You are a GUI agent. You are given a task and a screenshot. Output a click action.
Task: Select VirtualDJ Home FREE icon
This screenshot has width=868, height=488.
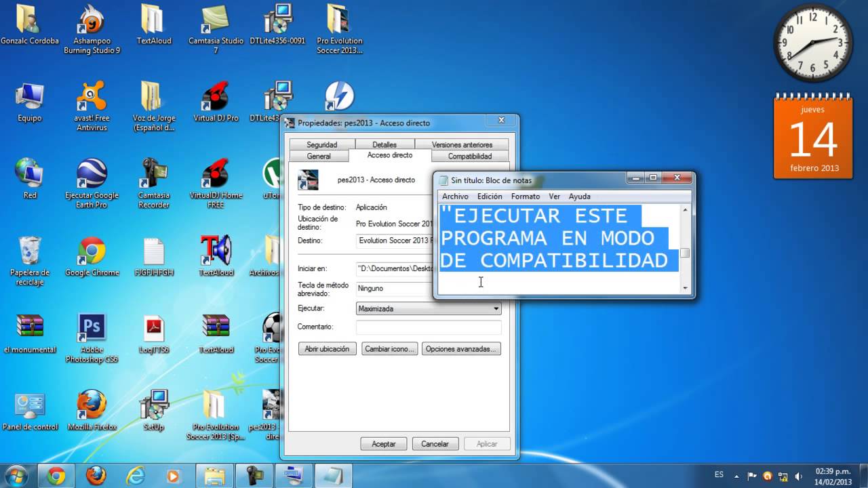[x=216, y=184]
